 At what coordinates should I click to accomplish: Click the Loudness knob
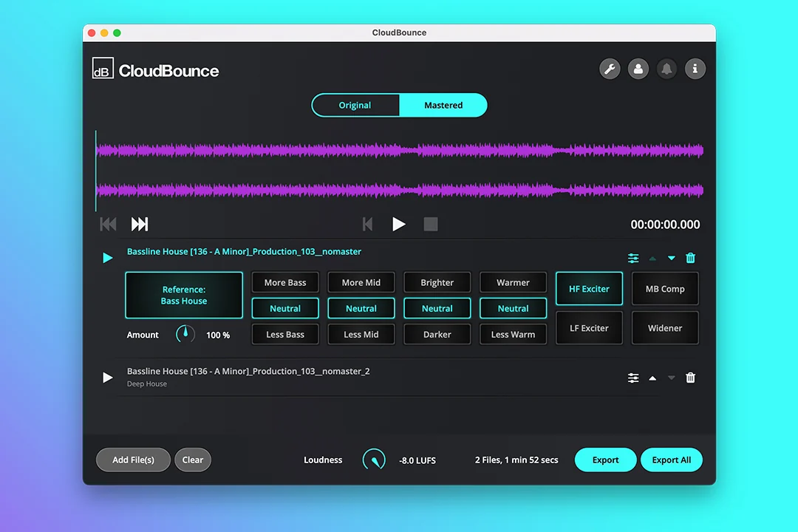point(374,460)
